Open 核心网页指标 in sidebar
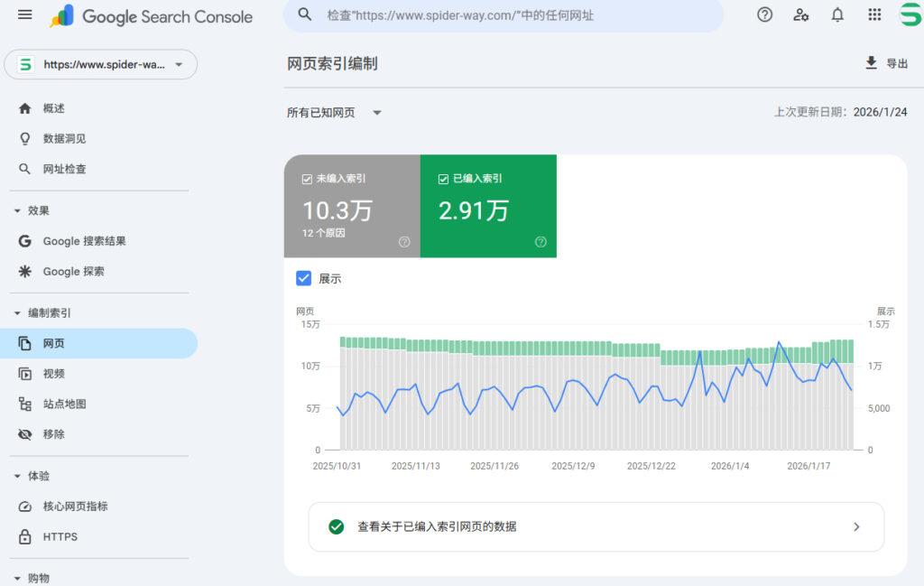 pos(75,507)
